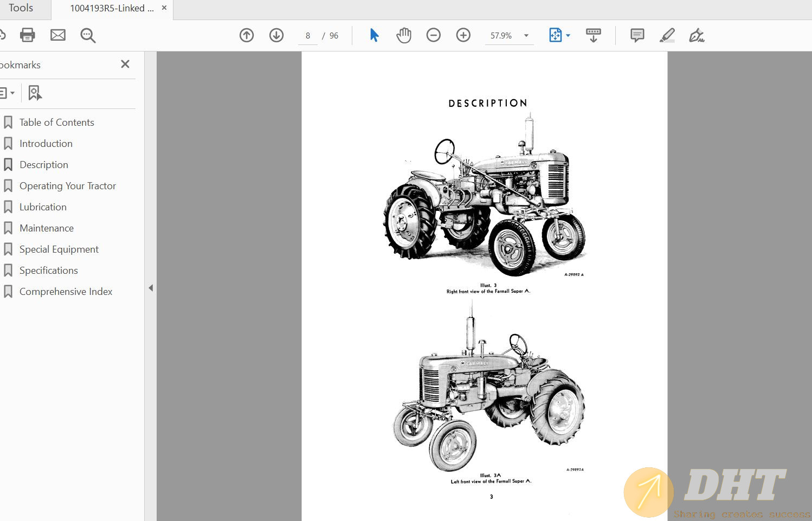The width and height of the screenshot is (812, 521).
Task: Open the bookmarks options menu dropdown
Action: 7,93
